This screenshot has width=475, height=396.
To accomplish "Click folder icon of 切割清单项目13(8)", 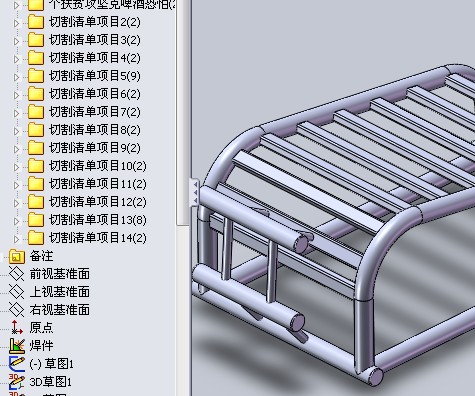I will [x=36, y=220].
